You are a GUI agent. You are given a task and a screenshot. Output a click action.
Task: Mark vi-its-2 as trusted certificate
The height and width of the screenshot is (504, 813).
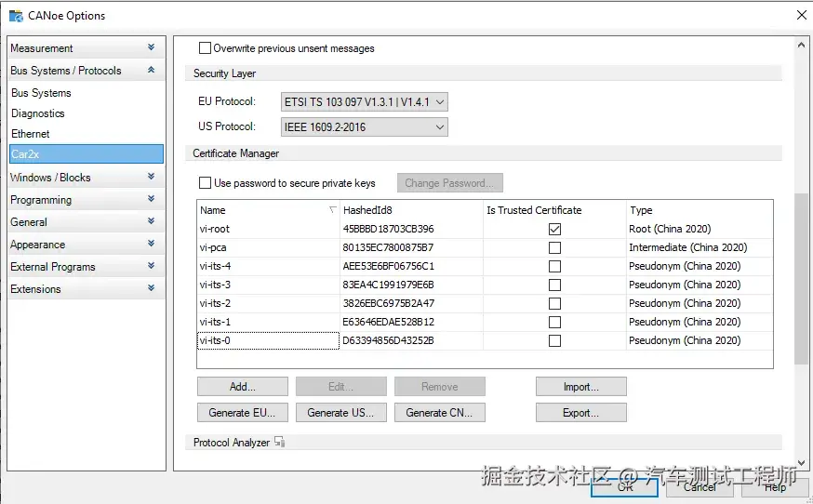[554, 303]
